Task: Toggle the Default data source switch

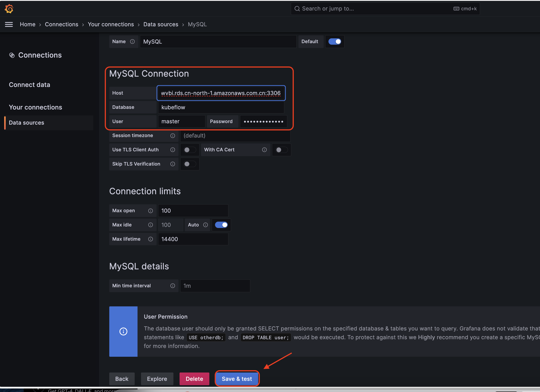Action: click(x=335, y=41)
